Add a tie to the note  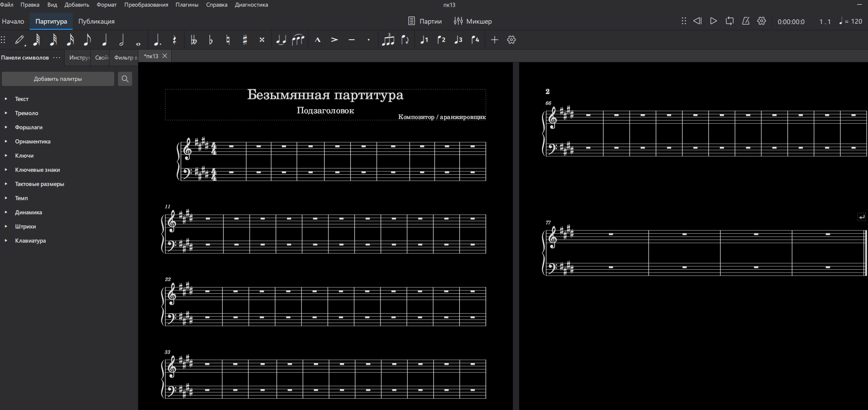tap(281, 40)
